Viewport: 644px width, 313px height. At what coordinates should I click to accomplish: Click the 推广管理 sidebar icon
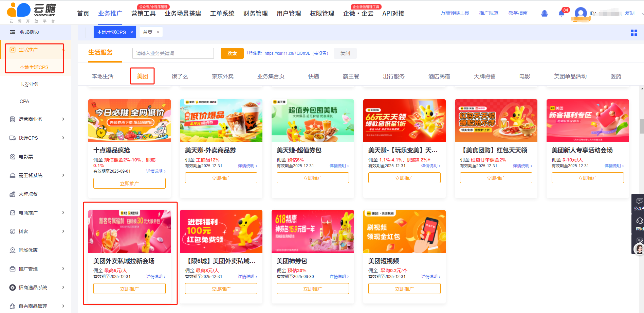click(x=13, y=269)
